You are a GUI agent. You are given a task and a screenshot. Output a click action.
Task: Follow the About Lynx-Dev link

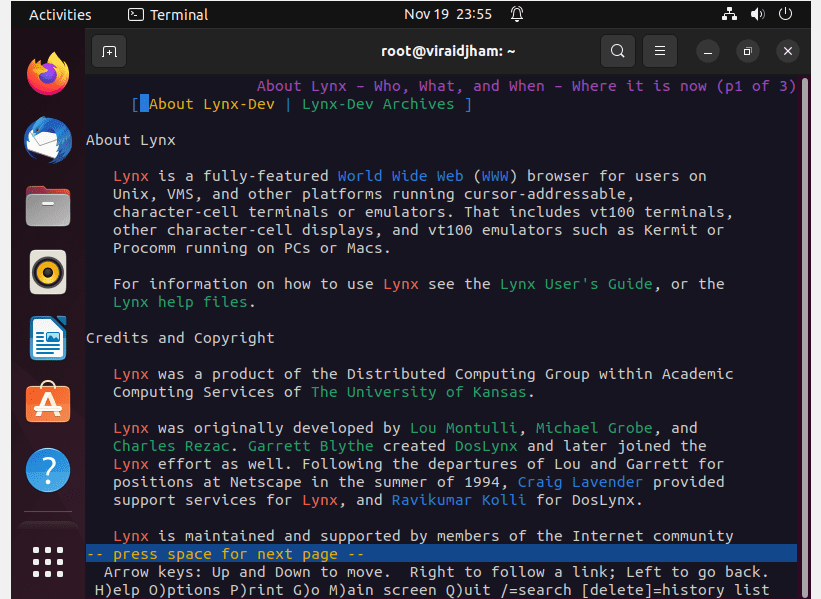click(212, 104)
